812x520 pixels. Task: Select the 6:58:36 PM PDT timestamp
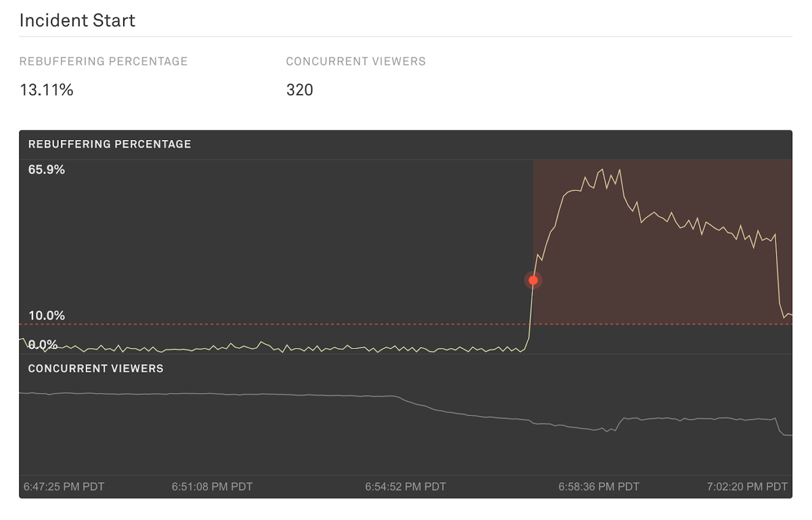coord(600,486)
